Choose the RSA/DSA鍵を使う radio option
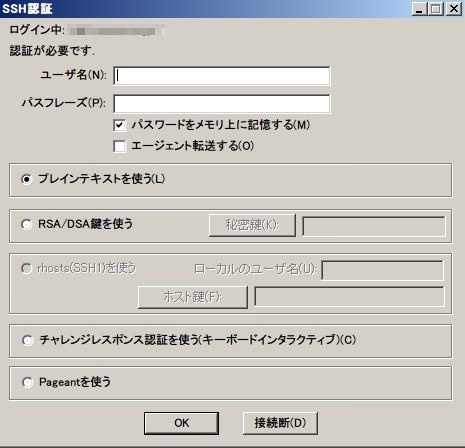This screenshot has height=448, width=465. [x=27, y=224]
